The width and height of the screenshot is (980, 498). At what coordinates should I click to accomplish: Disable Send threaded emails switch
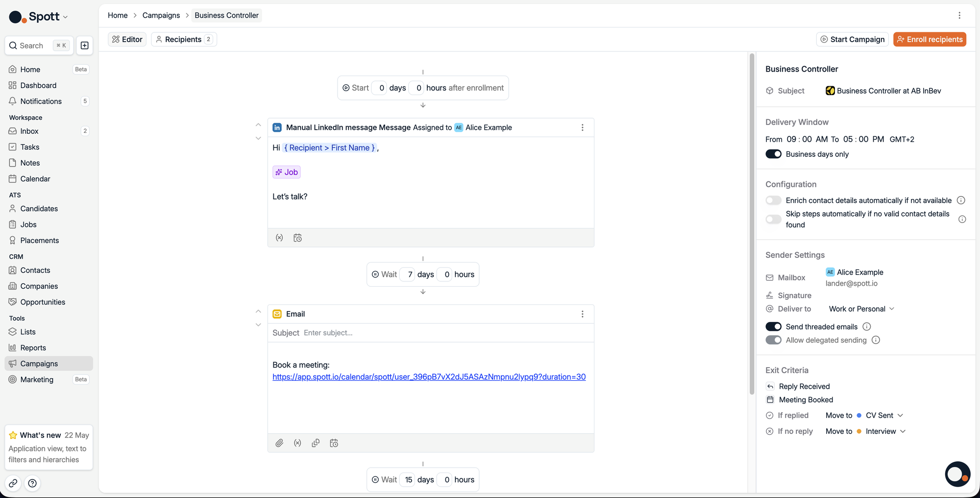773,326
